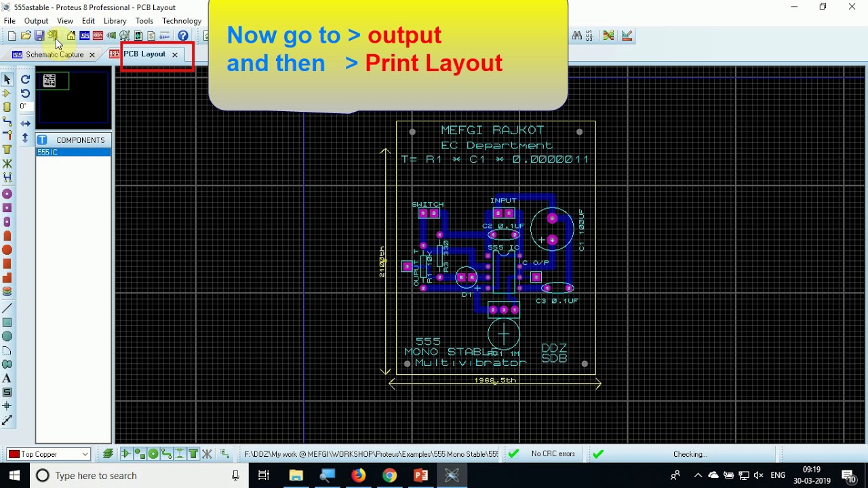The image size is (868, 488).
Task: Select DIL Pad tool
Action: point(7,222)
